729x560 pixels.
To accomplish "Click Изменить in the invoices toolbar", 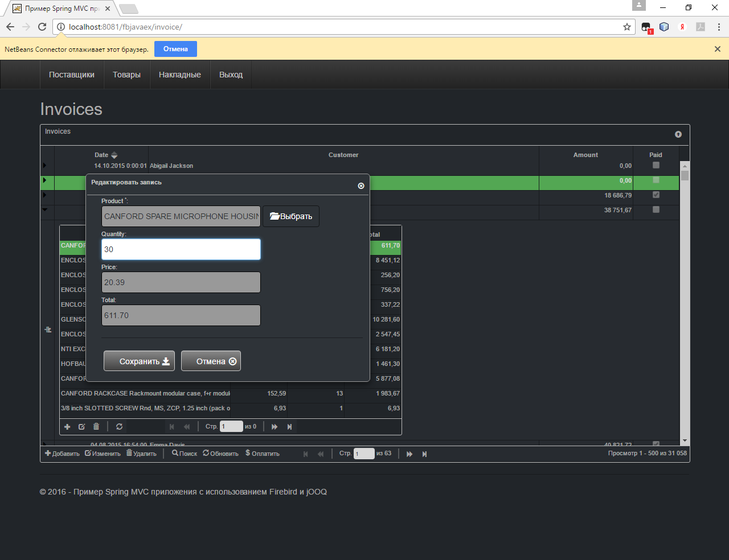I will tap(103, 454).
